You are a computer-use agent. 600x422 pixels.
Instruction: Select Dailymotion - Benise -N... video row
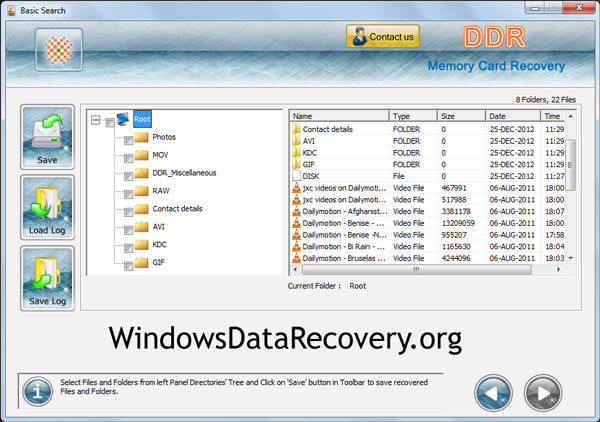[x=428, y=235]
